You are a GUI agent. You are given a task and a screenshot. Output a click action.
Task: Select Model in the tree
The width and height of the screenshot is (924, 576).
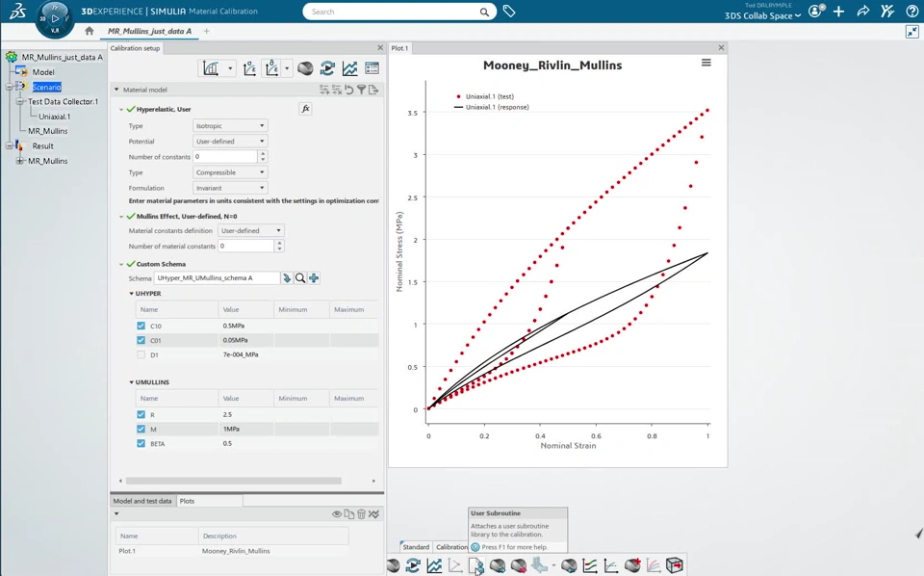tap(43, 72)
